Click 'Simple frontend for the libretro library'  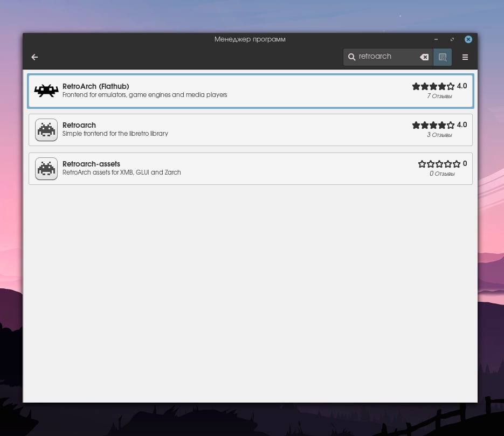pyautogui.click(x=115, y=134)
